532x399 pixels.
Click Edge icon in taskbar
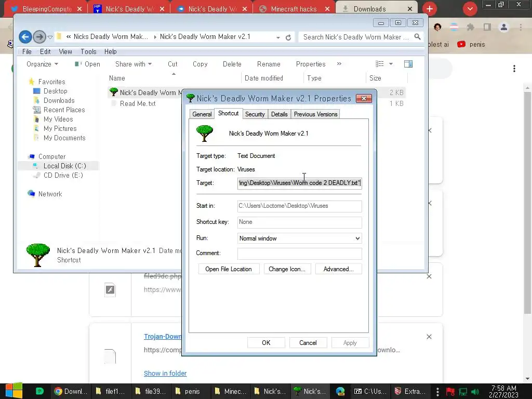(x=340, y=391)
